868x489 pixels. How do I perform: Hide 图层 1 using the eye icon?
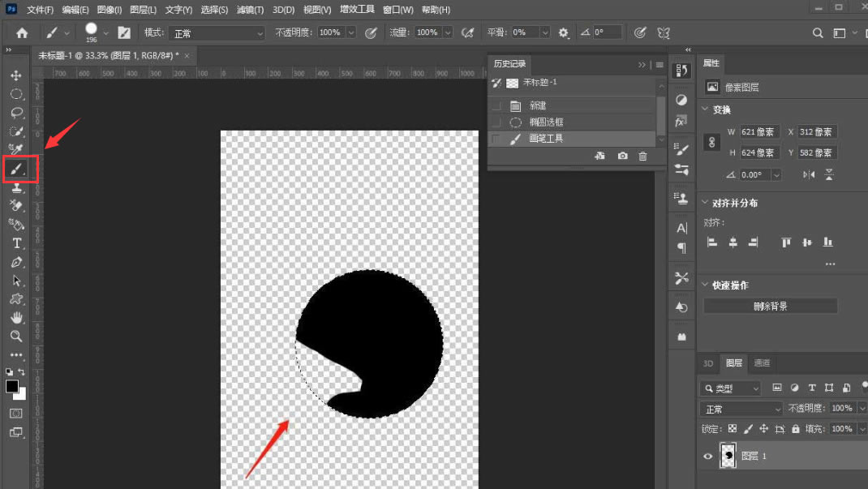coord(707,457)
